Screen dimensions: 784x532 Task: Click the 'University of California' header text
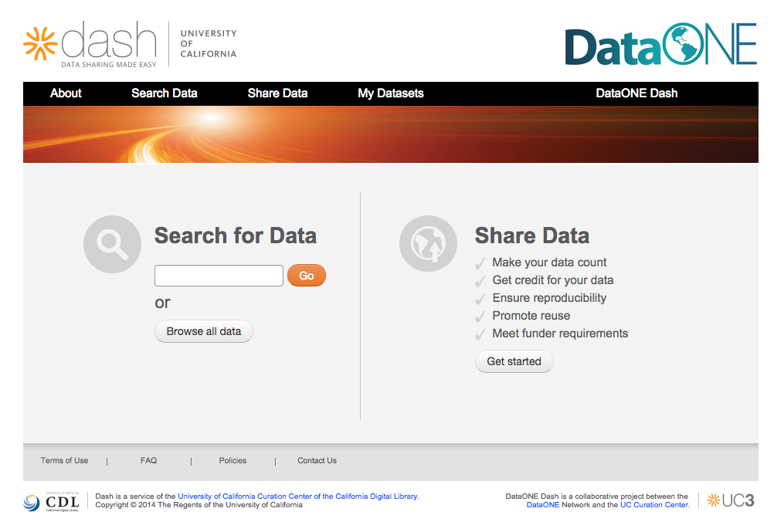(x=209, y=43)
